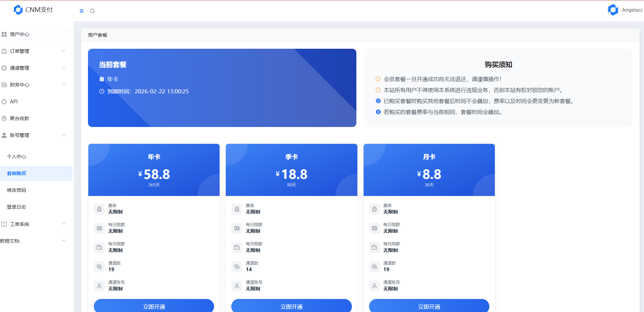Expand the 财务中心 menu chevron
The width and height of the screenshot is (644, 312).
coord(64,84)
